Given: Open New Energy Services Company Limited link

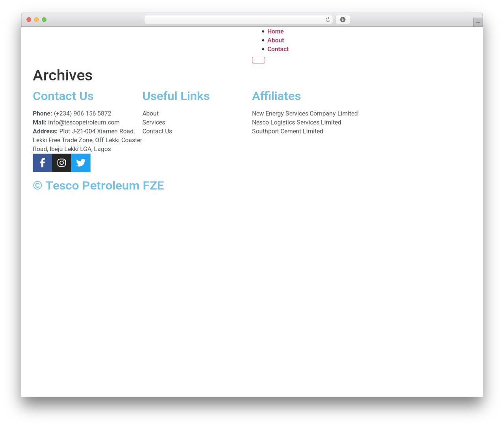Looking at the screenshot, I should 305,113.
